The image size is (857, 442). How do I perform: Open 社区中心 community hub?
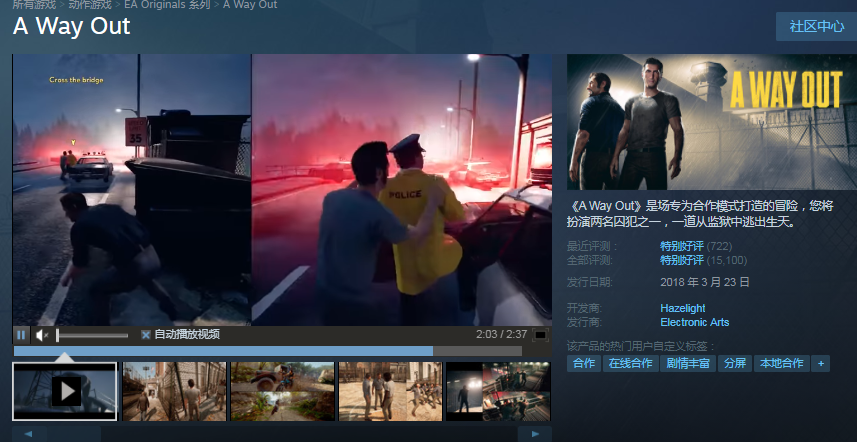[x=817, y=26]
